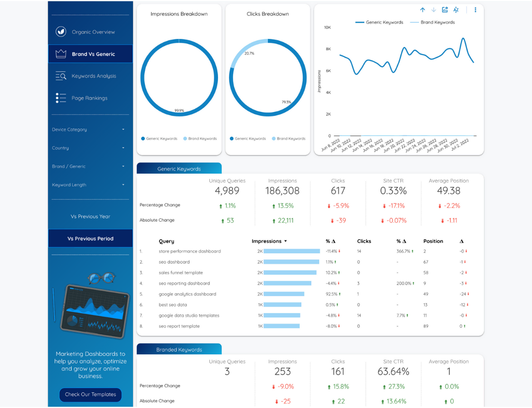
Task: Click the Check Our Templates button
Action: point(90,395)
